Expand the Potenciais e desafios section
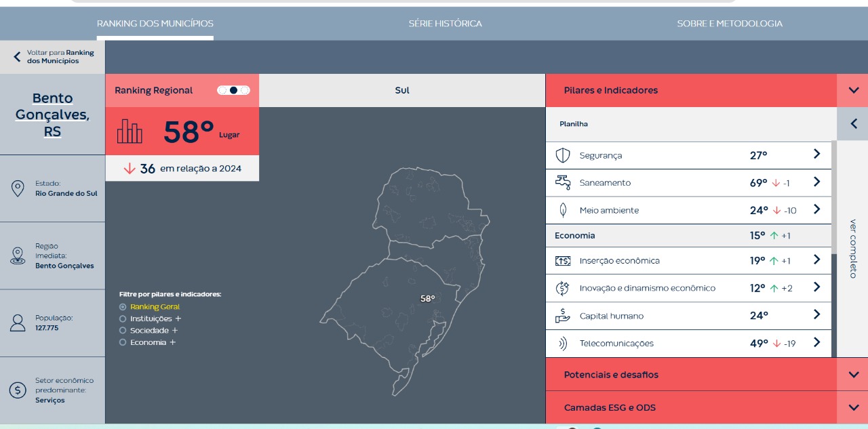 pos(853,375)
